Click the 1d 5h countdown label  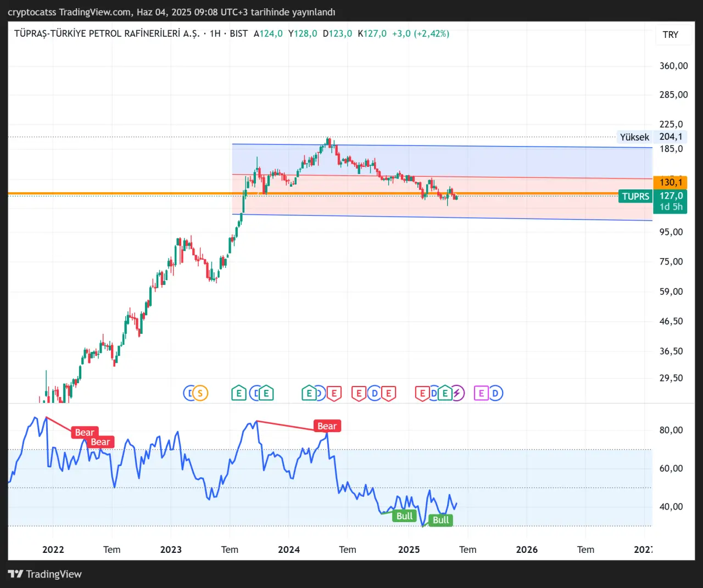671,207
